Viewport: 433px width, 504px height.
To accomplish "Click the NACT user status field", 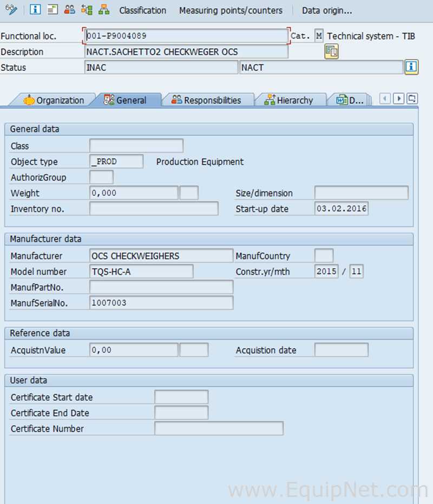I will [x=322, y=67].
